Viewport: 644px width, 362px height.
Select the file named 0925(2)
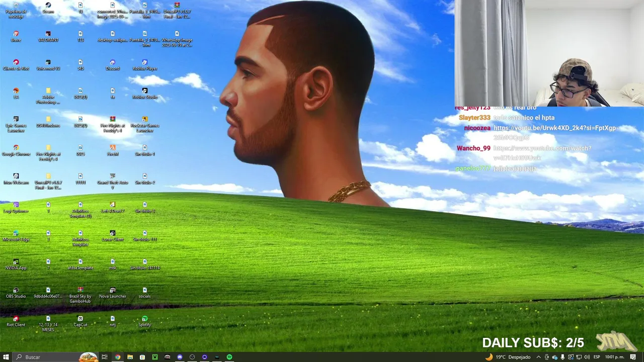coord(80,122)
